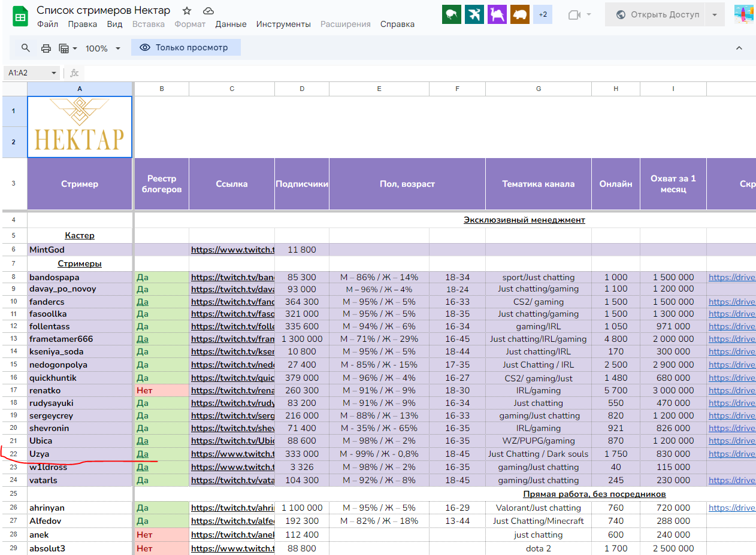This screenshot has width=756, height=555.
Task: Click the anonymous kiwi bird avatar
Action: [x=452, y=15]
